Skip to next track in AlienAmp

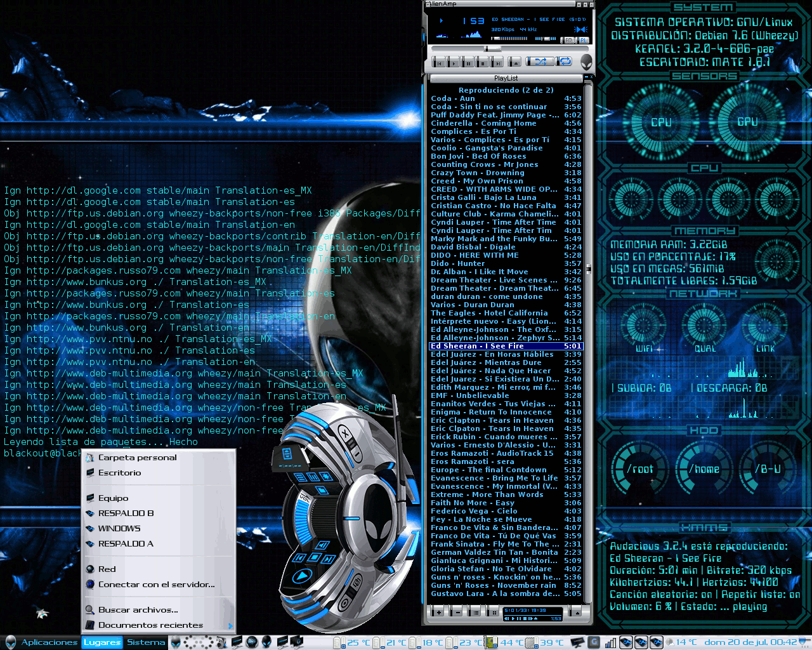pos(498,62)
